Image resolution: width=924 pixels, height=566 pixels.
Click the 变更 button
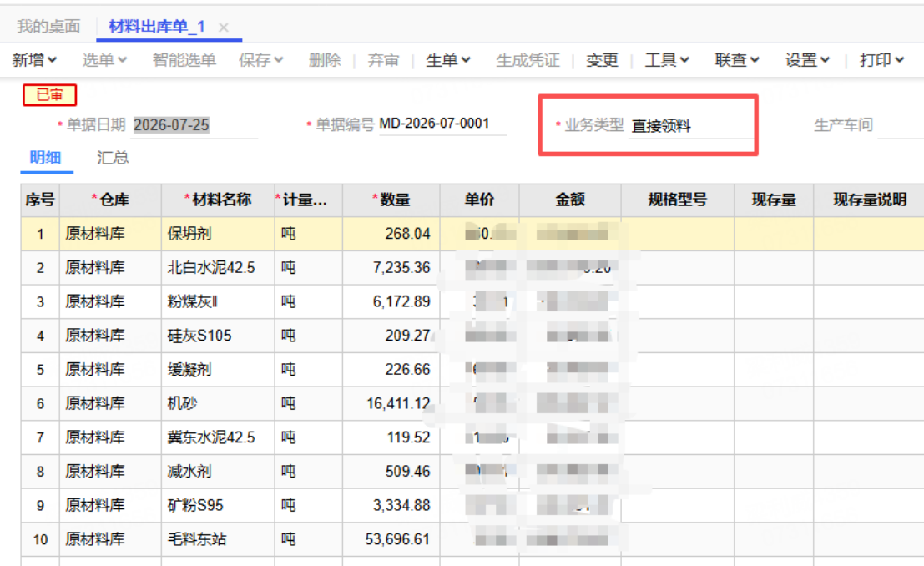tap(603, 60)
